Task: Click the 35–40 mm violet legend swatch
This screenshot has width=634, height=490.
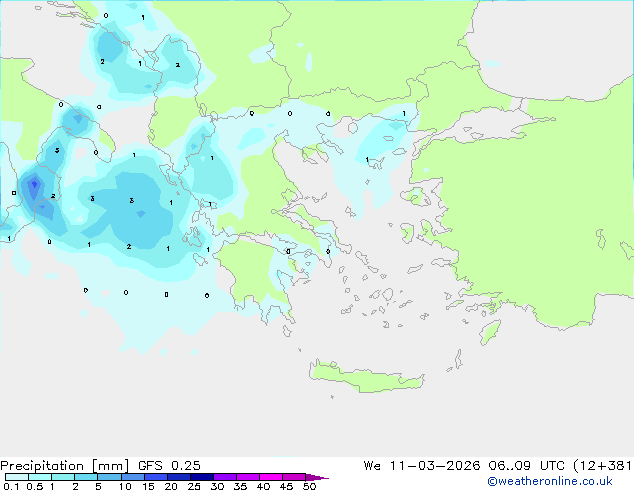Action: [248, 477]
